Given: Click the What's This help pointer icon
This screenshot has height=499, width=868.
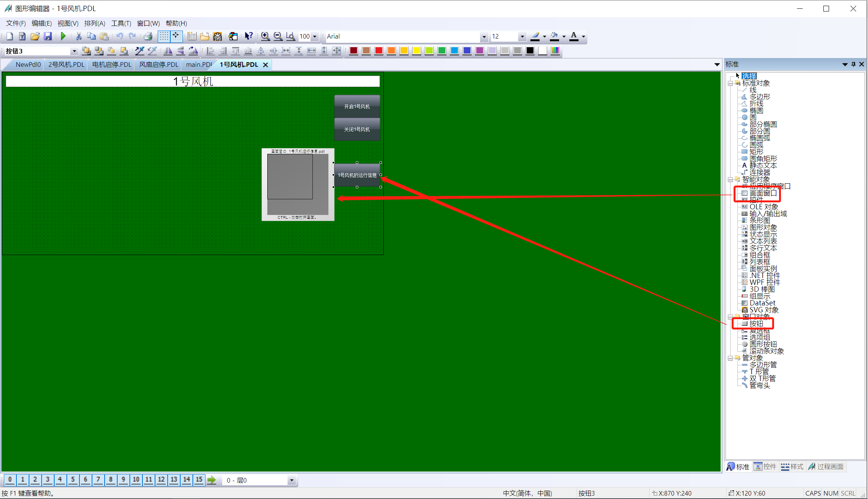Looking at the screenshot, I should (249, 36).
